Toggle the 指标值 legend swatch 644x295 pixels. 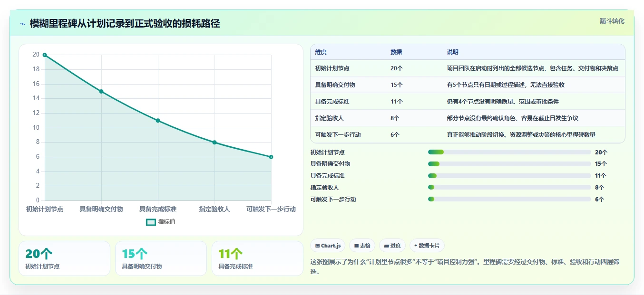point(151,222)
